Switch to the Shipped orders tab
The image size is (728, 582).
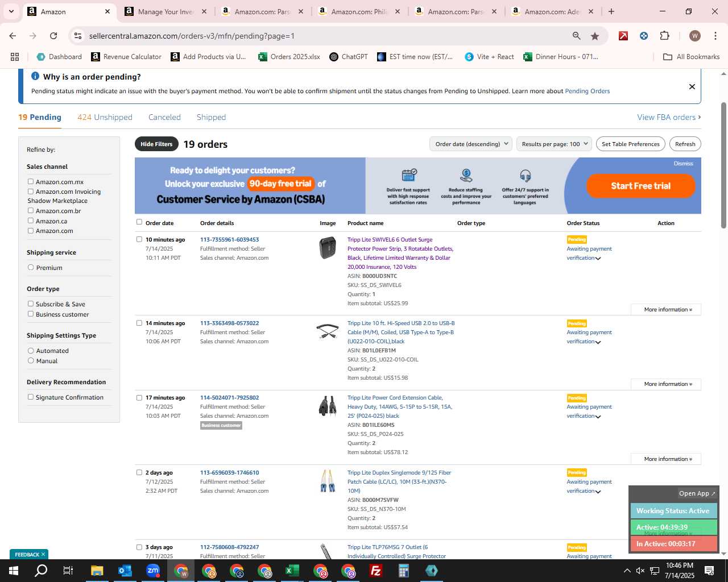pyautogui.click(x=211, y=117)
